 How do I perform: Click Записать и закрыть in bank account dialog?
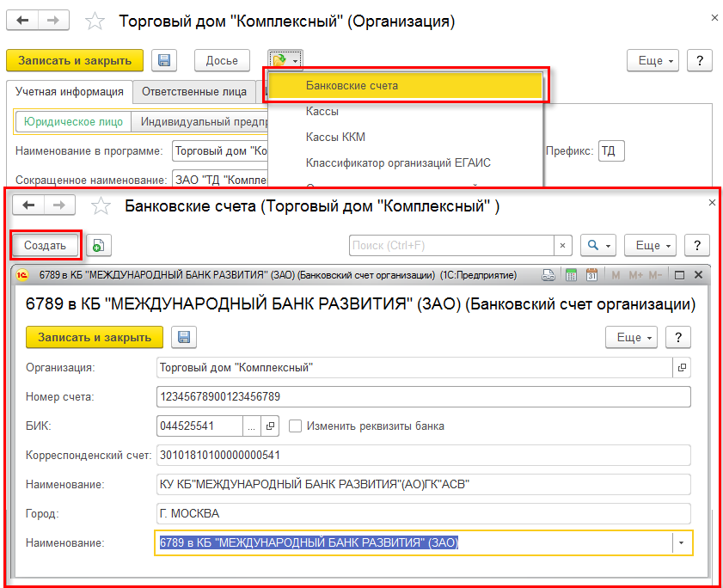pos(95,337)
